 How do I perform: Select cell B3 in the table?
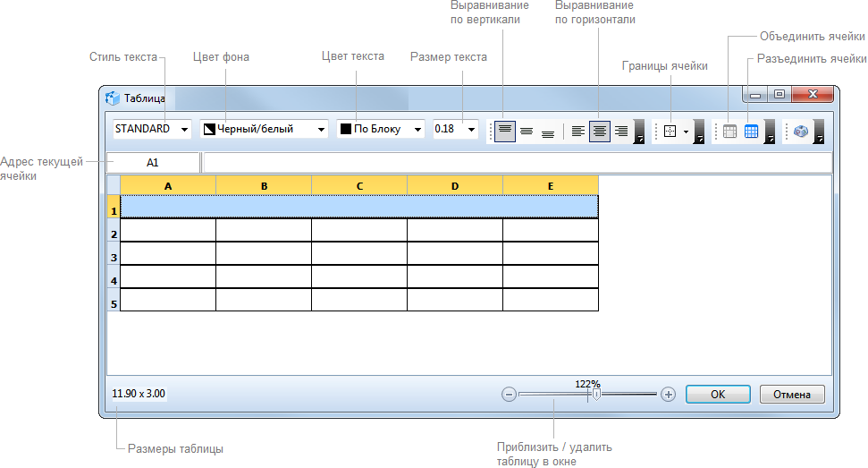(264, 253)
